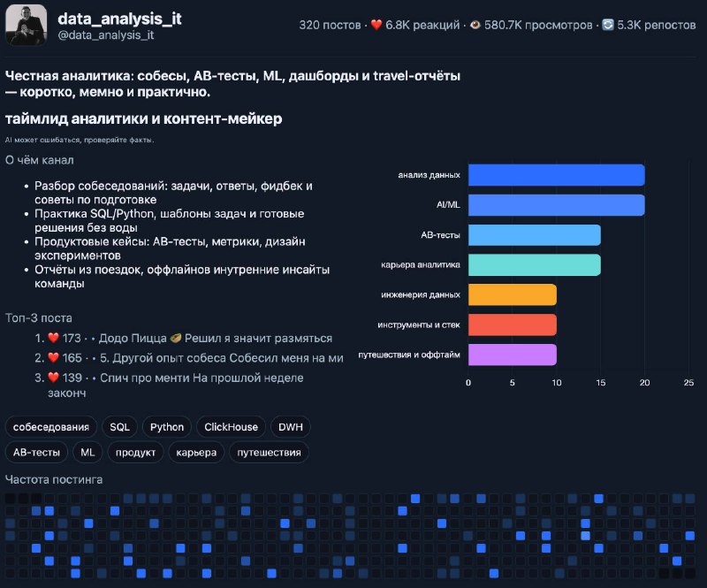This screenshot has width=707, height=588.
Task: Click the reposts icon in header
Action: tap(608, 25)
